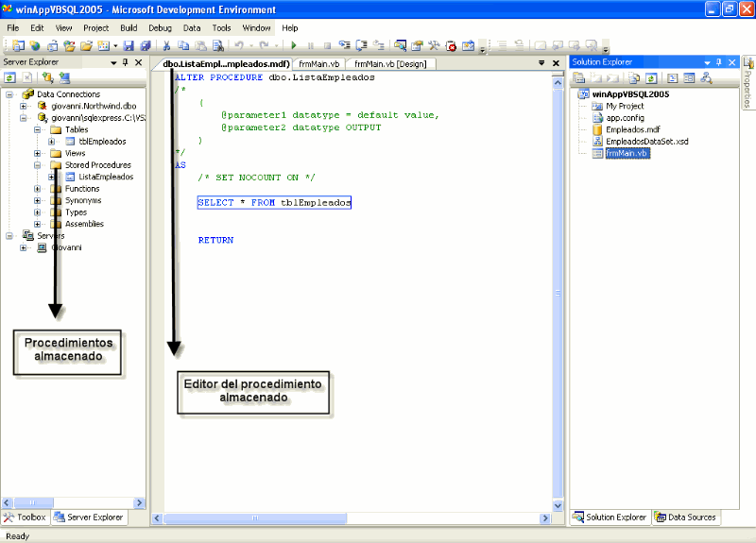Open the Add New Item dropdown arrow
The height and width of the screenshot is (543, 756).
coord(115,46)
